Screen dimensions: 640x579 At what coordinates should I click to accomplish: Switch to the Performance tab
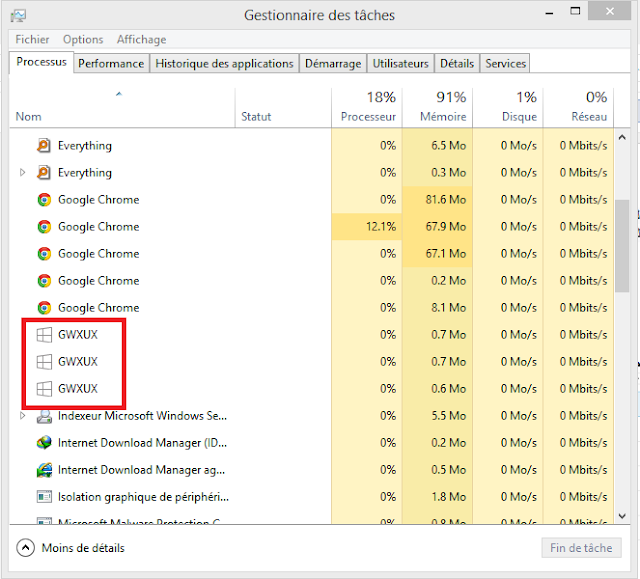[111, 64]
